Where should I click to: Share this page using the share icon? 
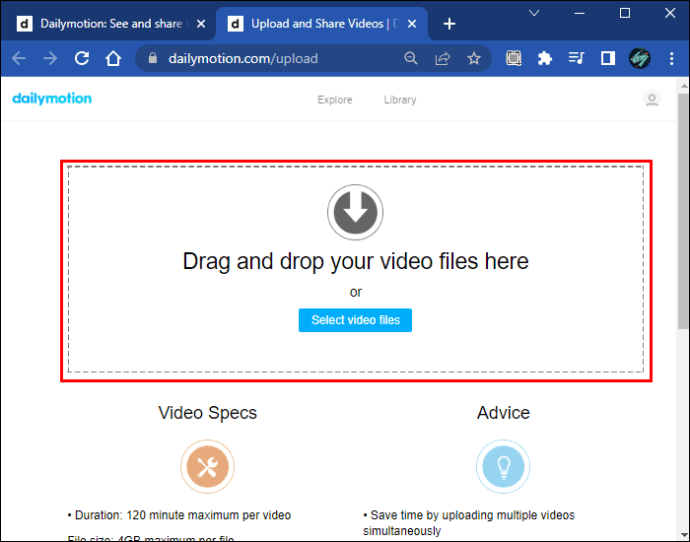click(442, 58)
